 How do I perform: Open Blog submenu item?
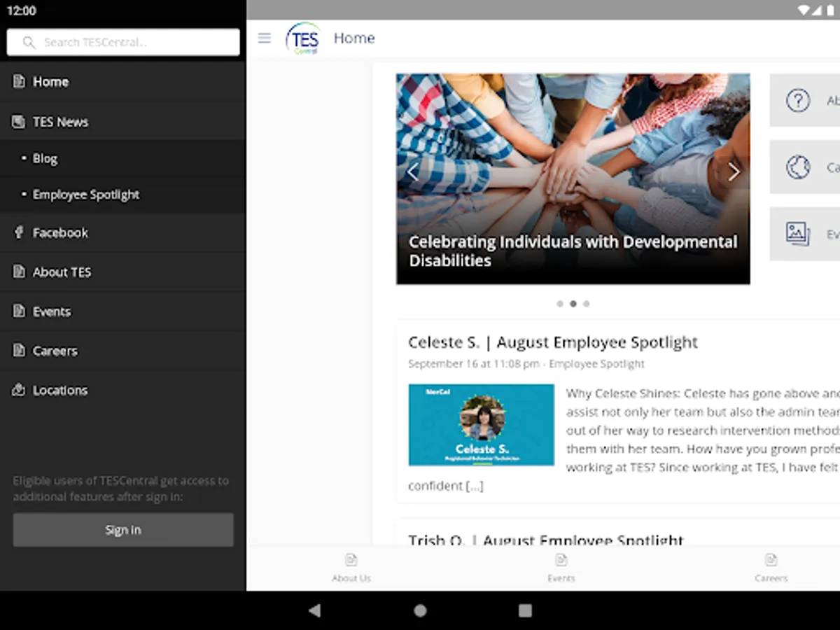[x=122, y=158]
